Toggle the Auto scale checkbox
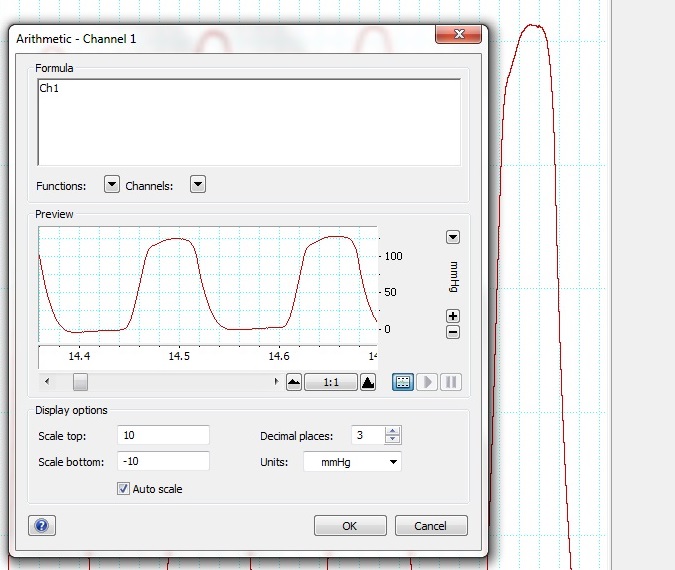Image resolution: width=675 pixels, height=570 pixels. (x=124, y=489)
